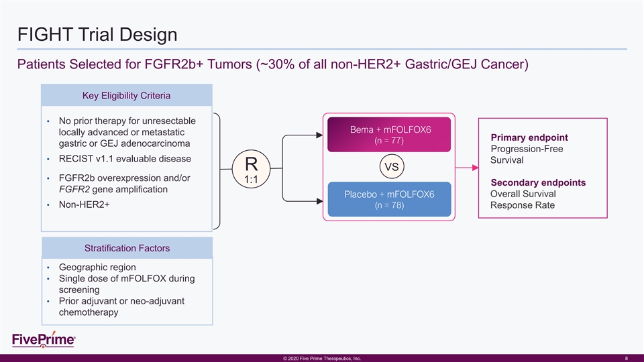
Task: Click the Primary endpoint heading
Action: click(x=529, y=137)
